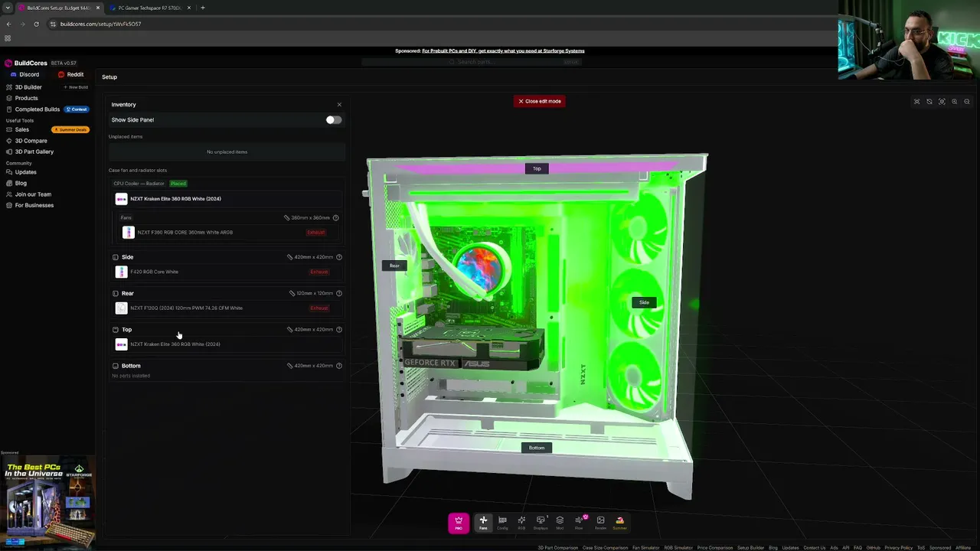The image size is (980, 551).
Task: Click the help icon in the Side slot row
Action: [339, 257]
